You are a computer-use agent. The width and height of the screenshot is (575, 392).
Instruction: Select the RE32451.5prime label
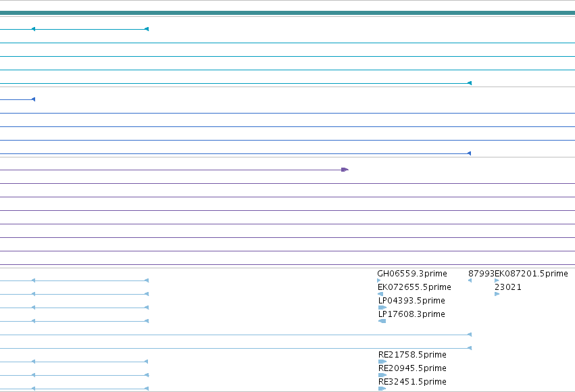tap(412, 382)
